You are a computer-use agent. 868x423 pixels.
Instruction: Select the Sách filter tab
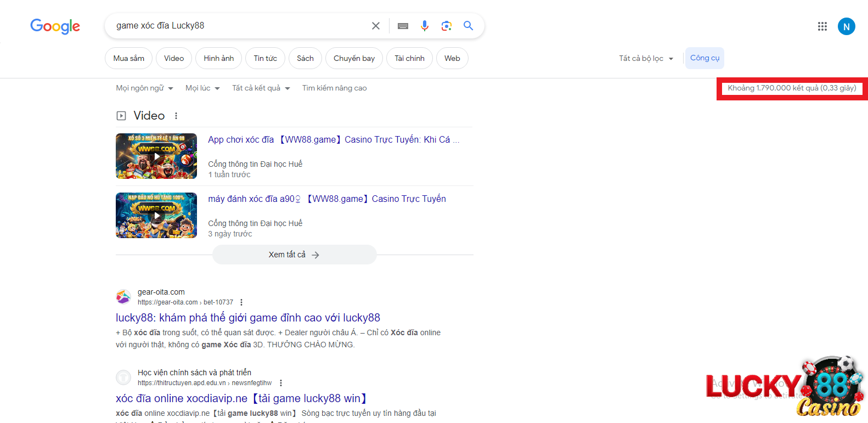click(x=306, y=58)
